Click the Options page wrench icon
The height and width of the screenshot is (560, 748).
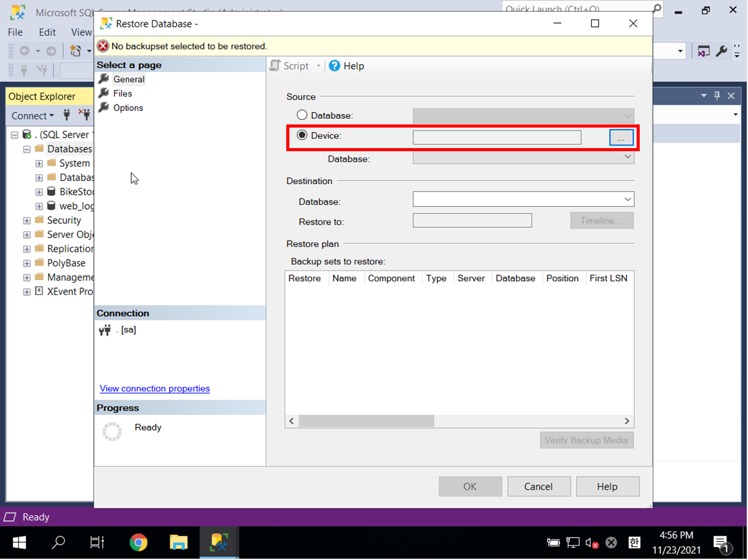click(104, 108)
